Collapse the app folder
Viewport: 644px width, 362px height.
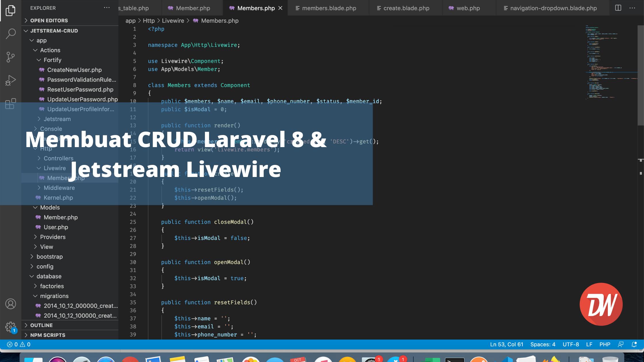(x=70, y=40)
